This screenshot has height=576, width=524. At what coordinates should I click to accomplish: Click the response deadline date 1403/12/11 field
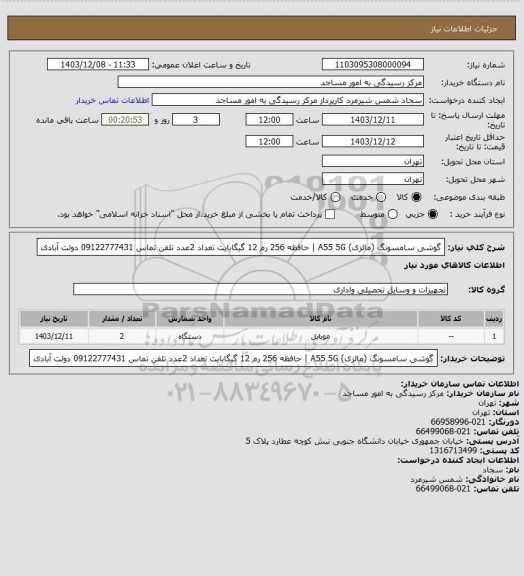coord(373,120)
